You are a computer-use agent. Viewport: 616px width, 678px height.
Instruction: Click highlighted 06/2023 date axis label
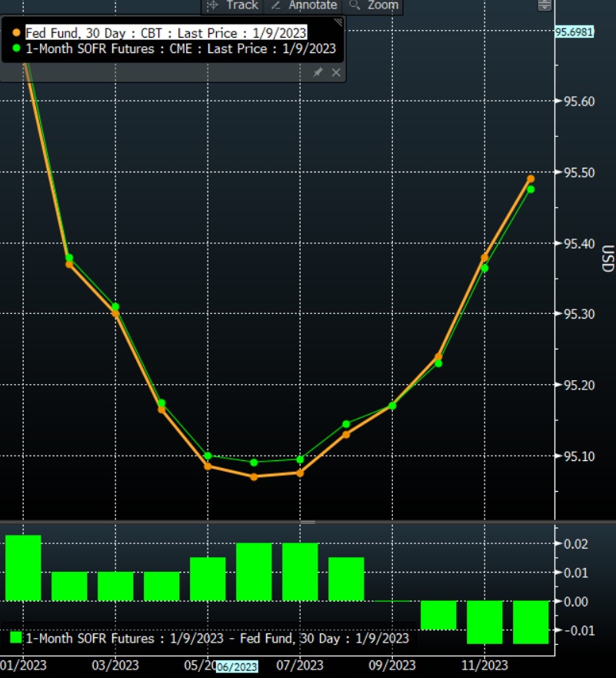click(x=238, y=666)
